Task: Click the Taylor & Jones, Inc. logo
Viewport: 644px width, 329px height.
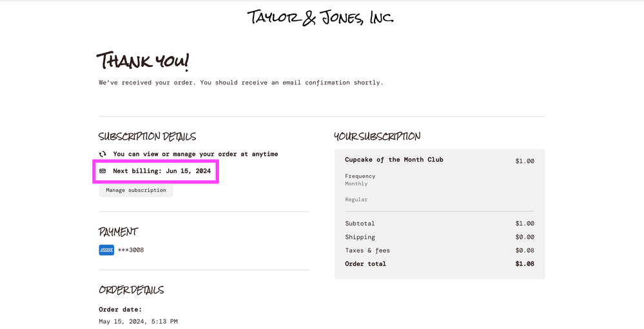Action: tap(320, 17)
